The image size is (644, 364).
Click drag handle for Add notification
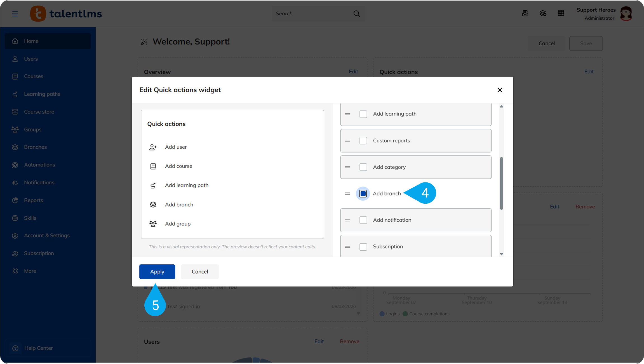pos(348,220)
